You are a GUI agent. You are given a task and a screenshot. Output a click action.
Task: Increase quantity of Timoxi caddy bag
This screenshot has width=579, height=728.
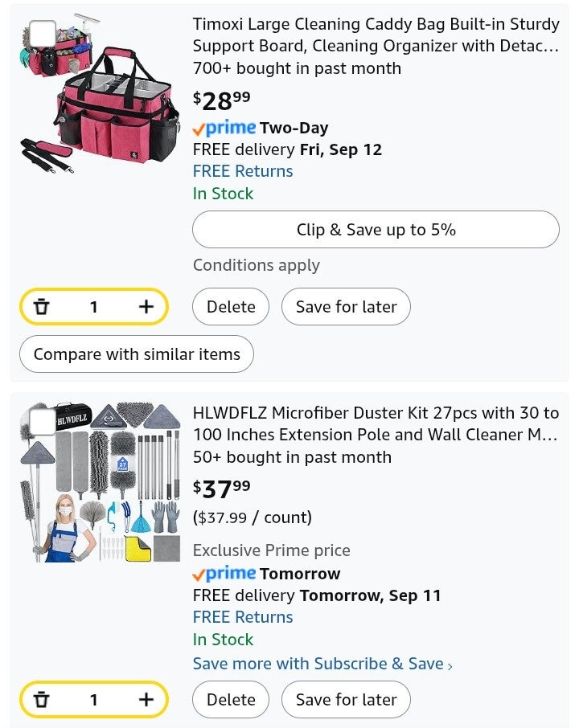[146, 307]
